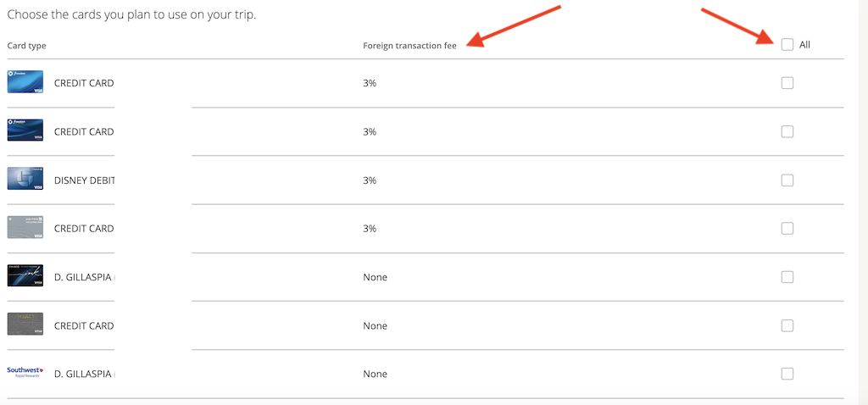Click the Southwest Rapid Rewards logo
This screenshot has height=405, width=868.
click(25, 373)
